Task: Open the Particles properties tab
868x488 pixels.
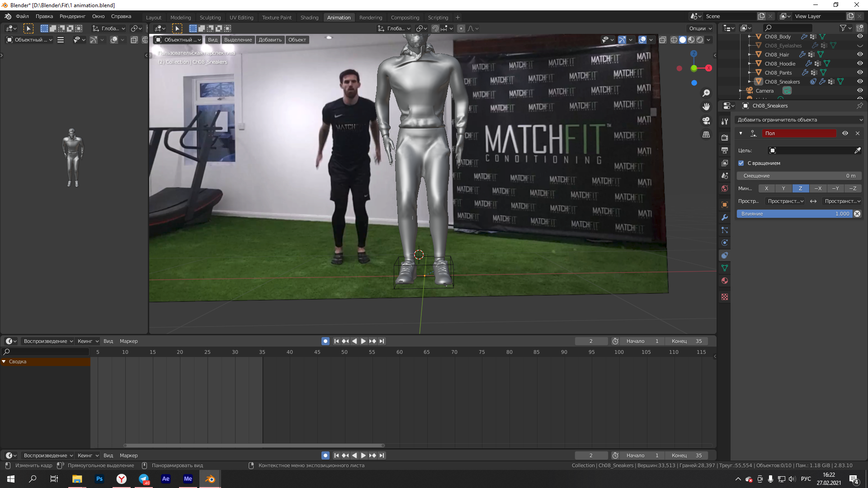Action: 725,230
